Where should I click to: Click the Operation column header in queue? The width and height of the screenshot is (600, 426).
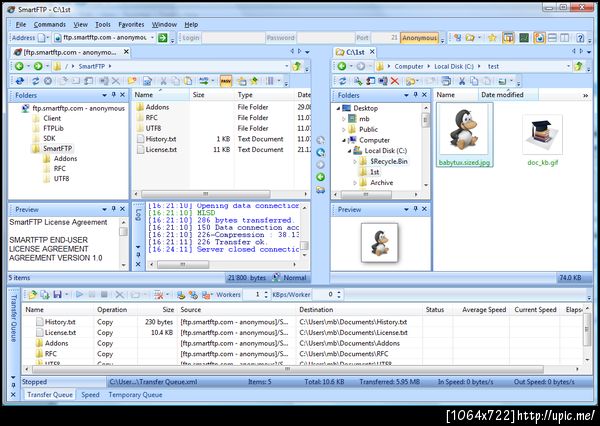click(115, 309)
